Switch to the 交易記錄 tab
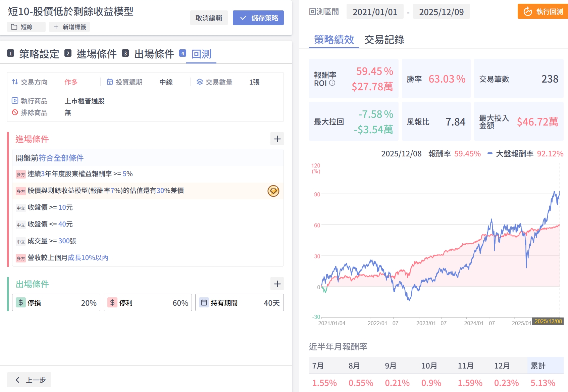568x392 pixels. [384, 40]
